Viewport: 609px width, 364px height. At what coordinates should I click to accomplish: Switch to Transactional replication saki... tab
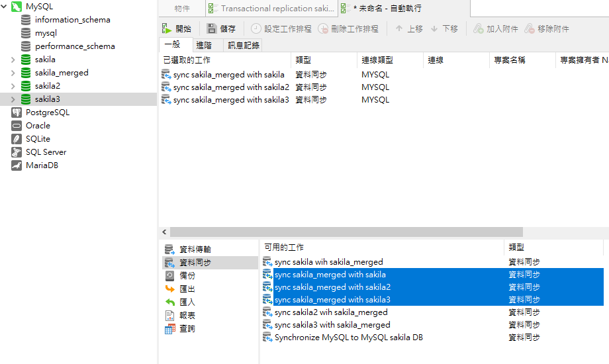click(x=271, y=9)
